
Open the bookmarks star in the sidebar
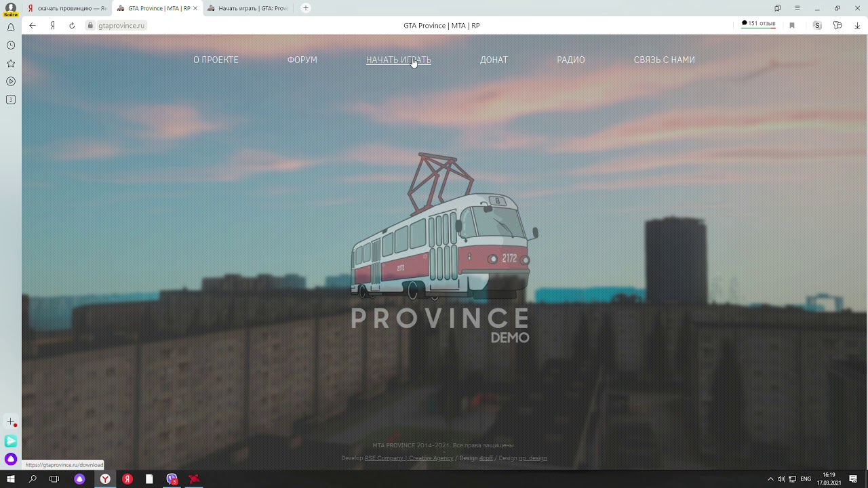(x=11, y=63)
